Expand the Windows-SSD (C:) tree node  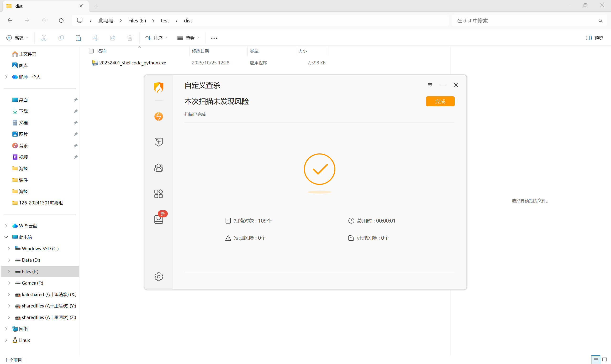pos(9,249)
